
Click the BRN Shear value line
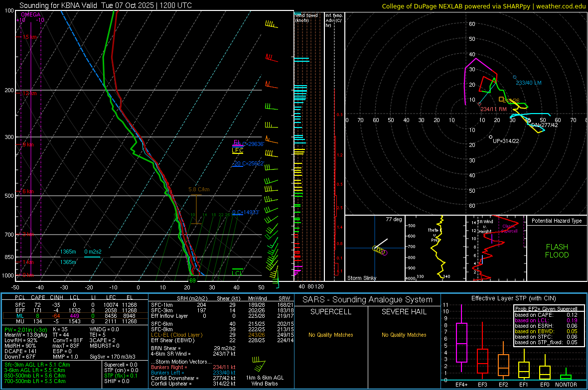point(193,348)
